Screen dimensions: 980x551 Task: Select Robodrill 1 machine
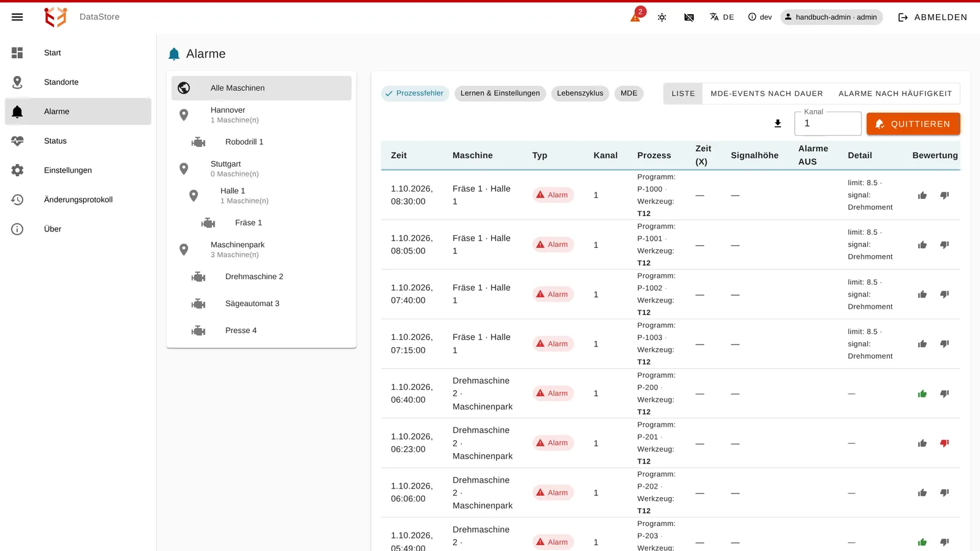262,142
